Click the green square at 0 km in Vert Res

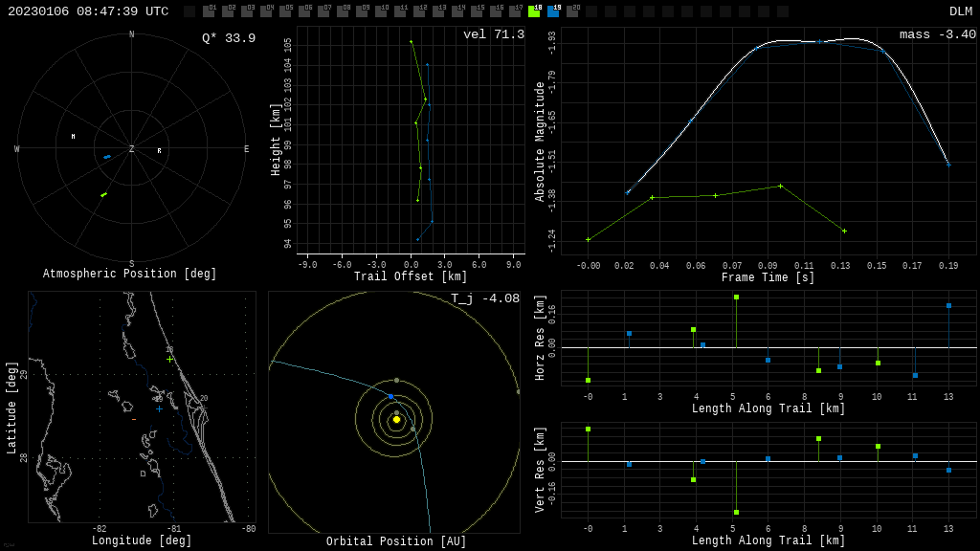pos(589,430)
